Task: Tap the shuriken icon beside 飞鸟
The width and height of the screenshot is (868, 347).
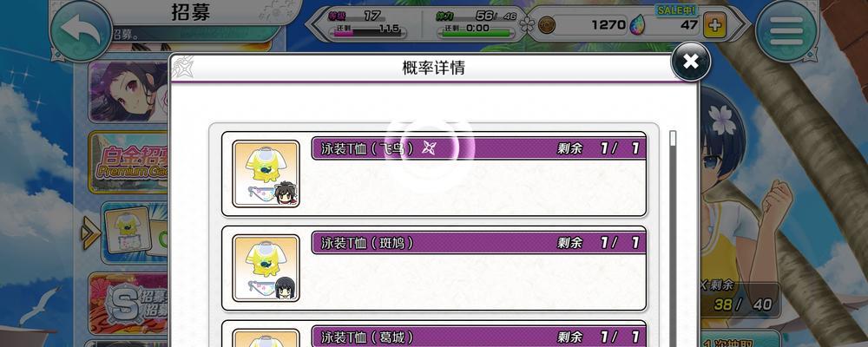Action: (429, 147)
